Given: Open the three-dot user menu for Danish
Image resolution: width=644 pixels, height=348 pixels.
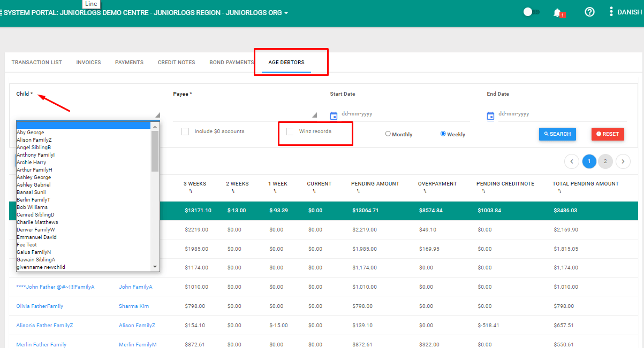Looking at the screenshot, I should pos(611,12).
